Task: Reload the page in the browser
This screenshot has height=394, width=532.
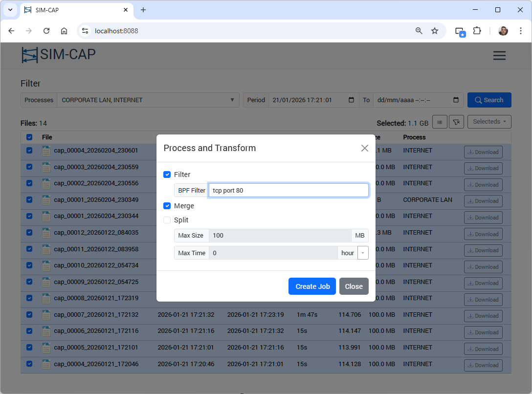Action: pyautogui.click(x=46, y=31)
